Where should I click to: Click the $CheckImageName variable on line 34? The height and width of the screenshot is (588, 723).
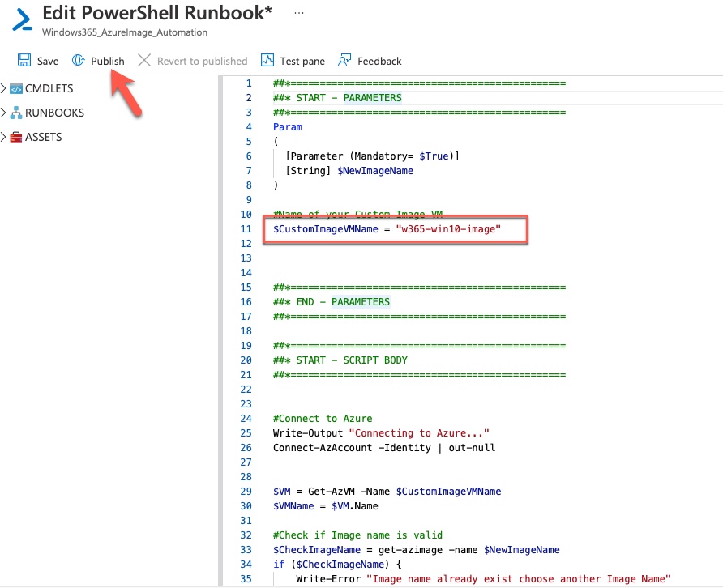[x=340, y=565]
